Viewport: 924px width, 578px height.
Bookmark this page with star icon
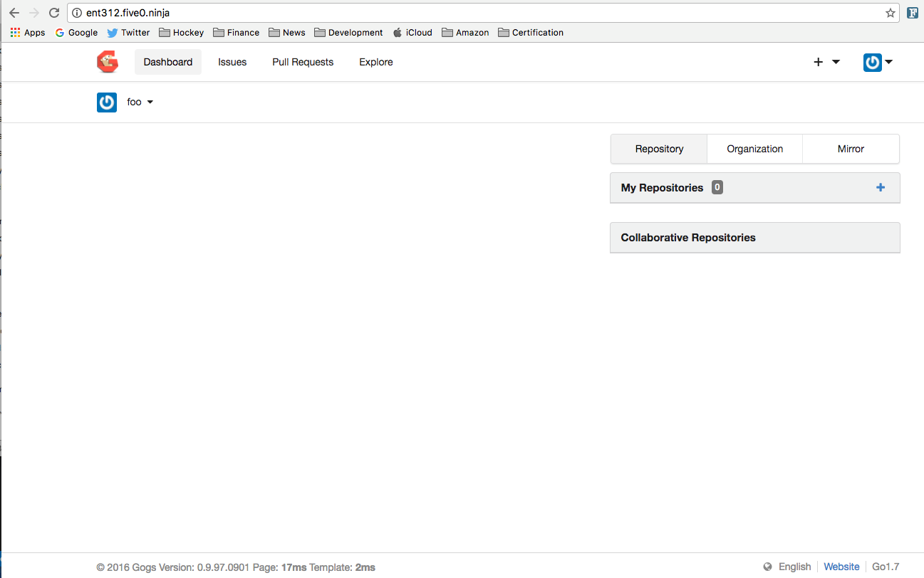891,13
